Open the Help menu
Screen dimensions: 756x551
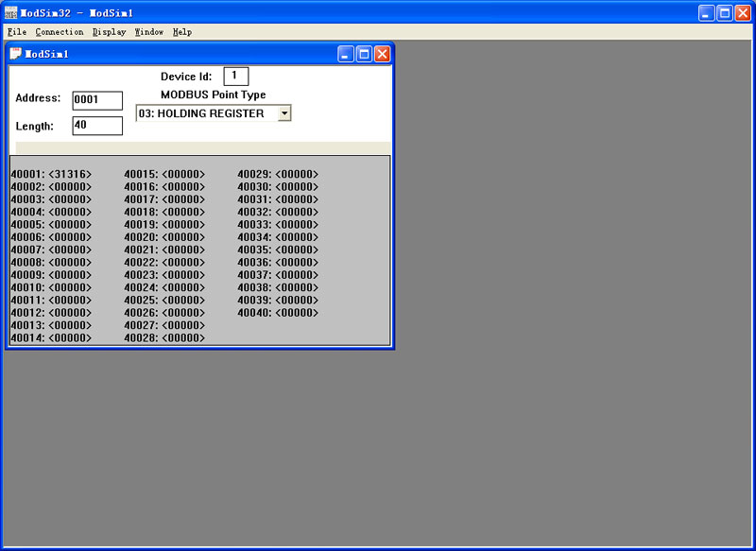coord(182,32)
